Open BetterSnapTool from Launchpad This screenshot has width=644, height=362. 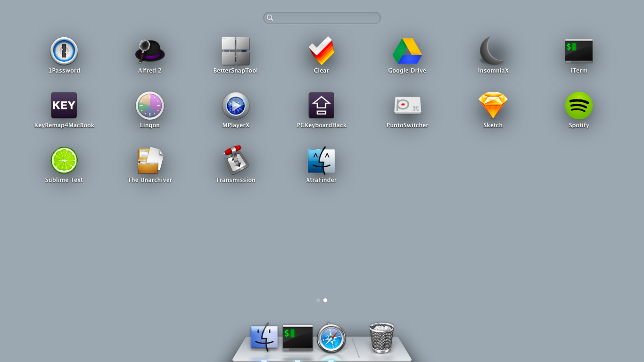(236, 51)
